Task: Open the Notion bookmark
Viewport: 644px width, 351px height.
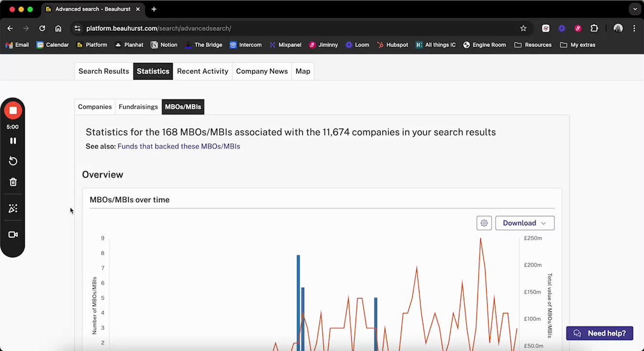Action: (164, 45)
